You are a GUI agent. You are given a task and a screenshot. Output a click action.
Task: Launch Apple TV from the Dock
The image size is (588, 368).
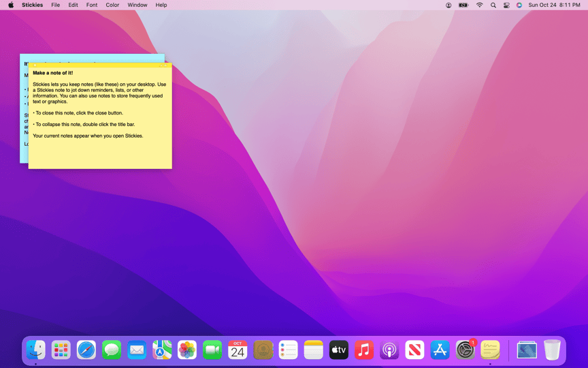[339, 350]
